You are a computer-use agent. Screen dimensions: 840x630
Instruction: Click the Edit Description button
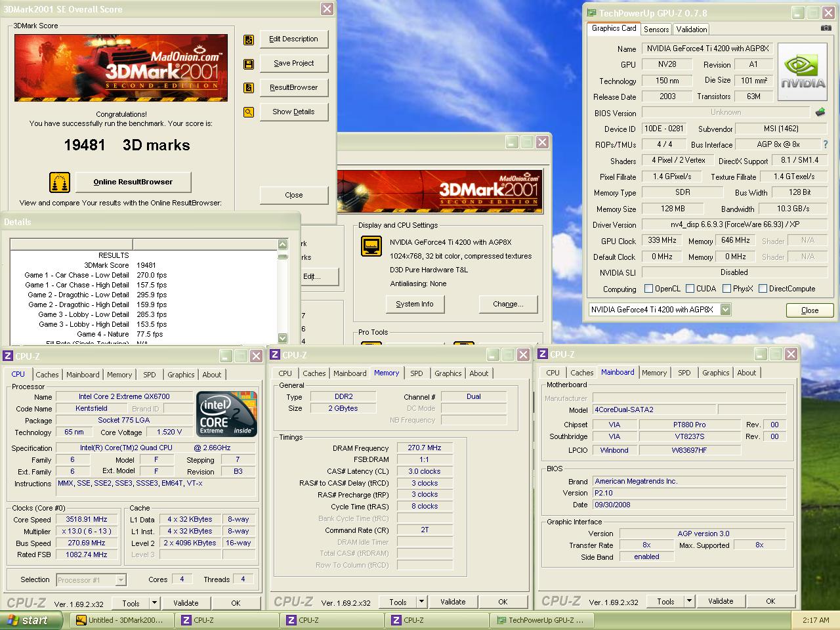294,39
